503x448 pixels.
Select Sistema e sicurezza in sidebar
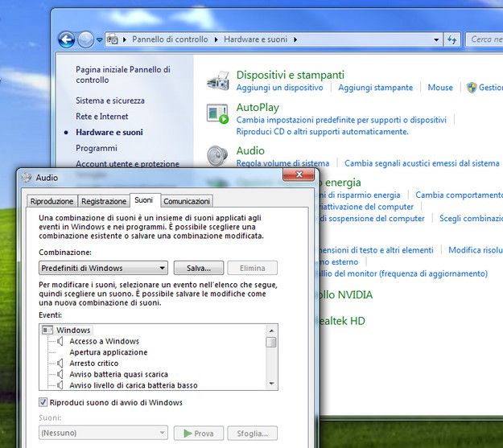(x=110, y=101)
